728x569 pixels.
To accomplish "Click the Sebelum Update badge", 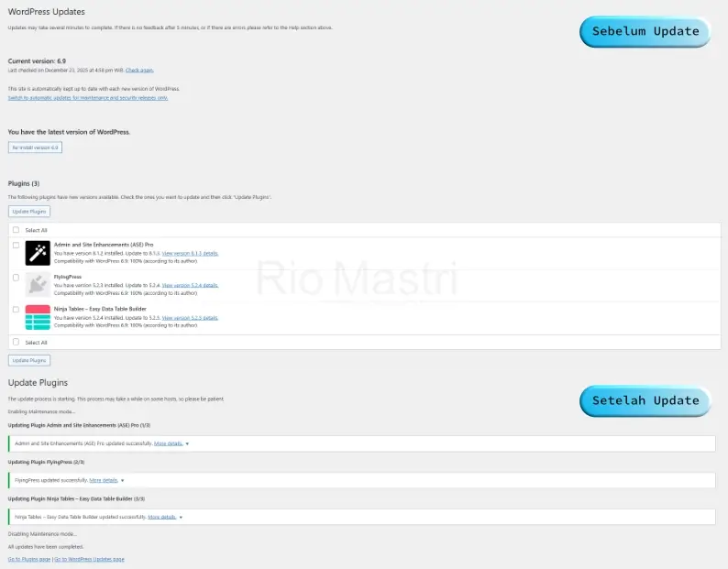I will coord(645,31).
